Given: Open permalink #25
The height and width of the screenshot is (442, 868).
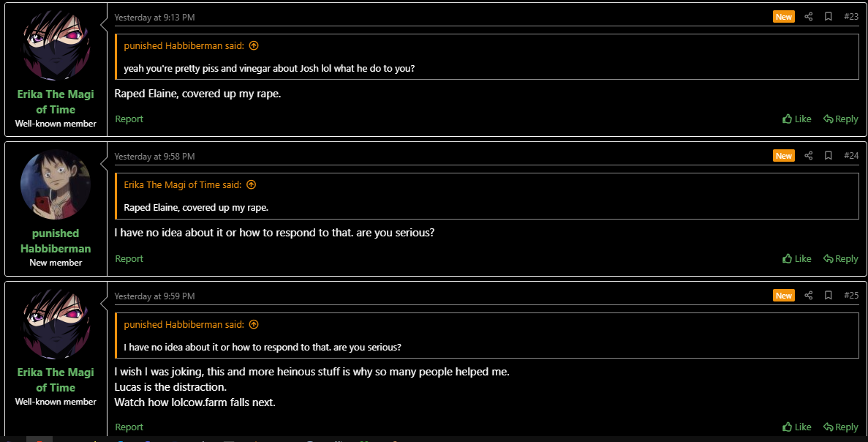Looking at the screenshot, I should [851, 295].
